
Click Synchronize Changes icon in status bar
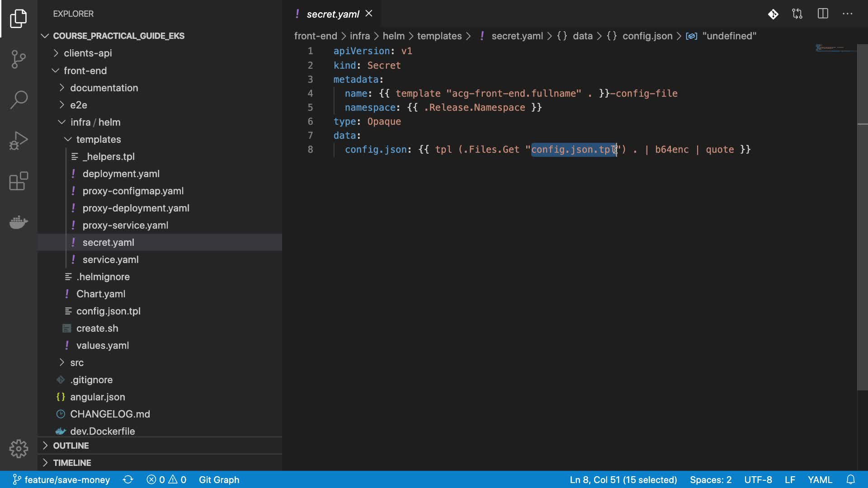(x=128, y=479)
